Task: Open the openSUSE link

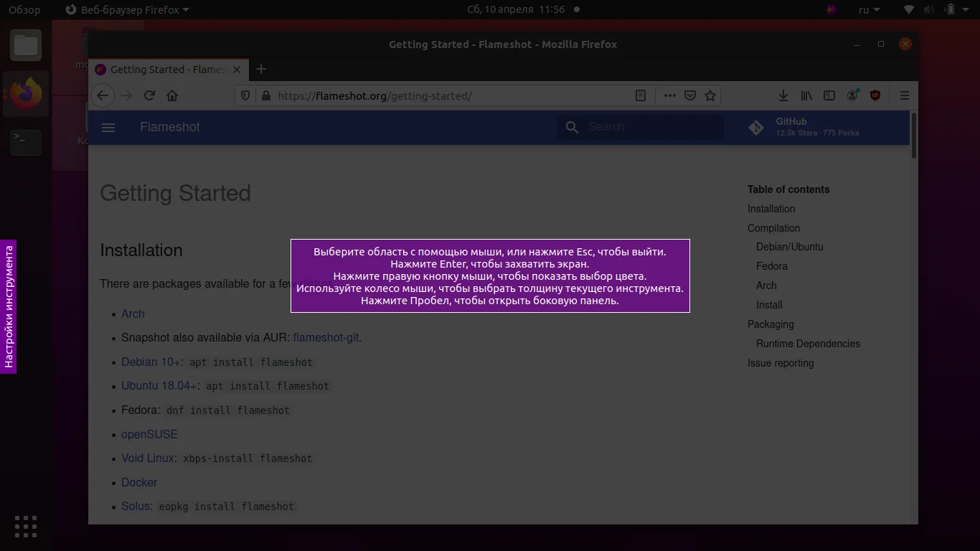Action: [x=149, y=435]
